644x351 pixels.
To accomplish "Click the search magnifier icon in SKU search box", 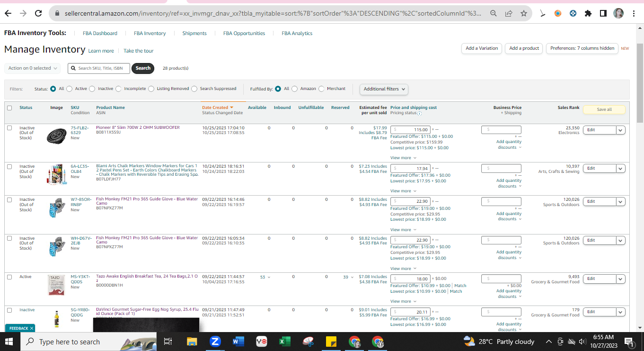I will (73, 68).
